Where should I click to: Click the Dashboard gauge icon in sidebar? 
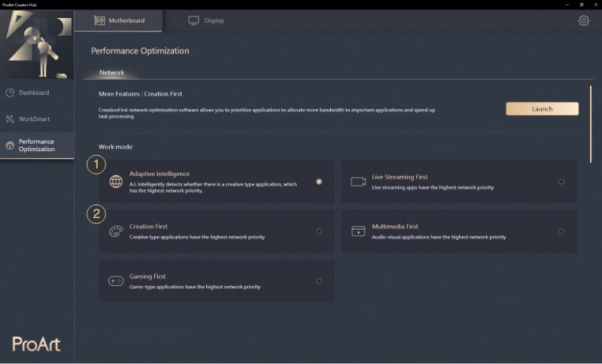pos(10,93)
